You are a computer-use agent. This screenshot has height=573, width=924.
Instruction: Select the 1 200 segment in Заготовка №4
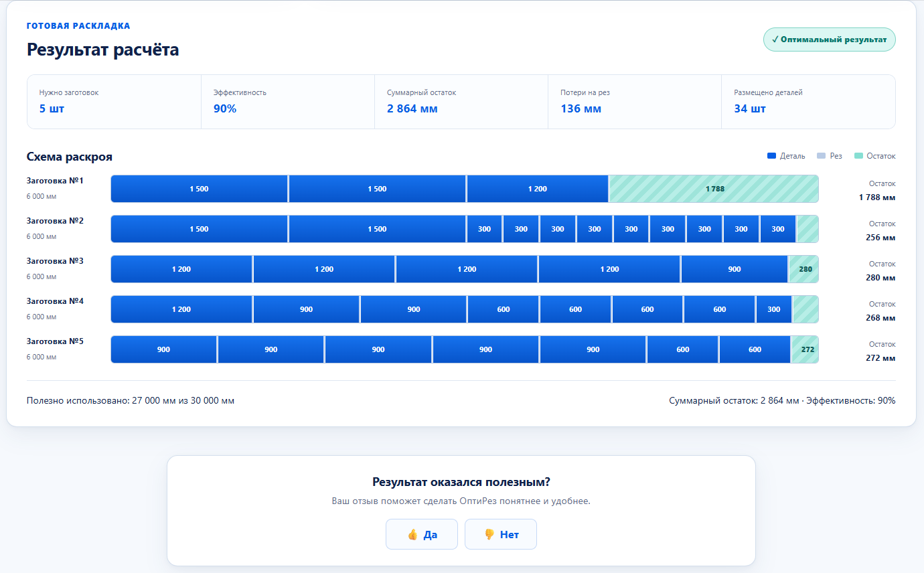[x=181, y=309]
